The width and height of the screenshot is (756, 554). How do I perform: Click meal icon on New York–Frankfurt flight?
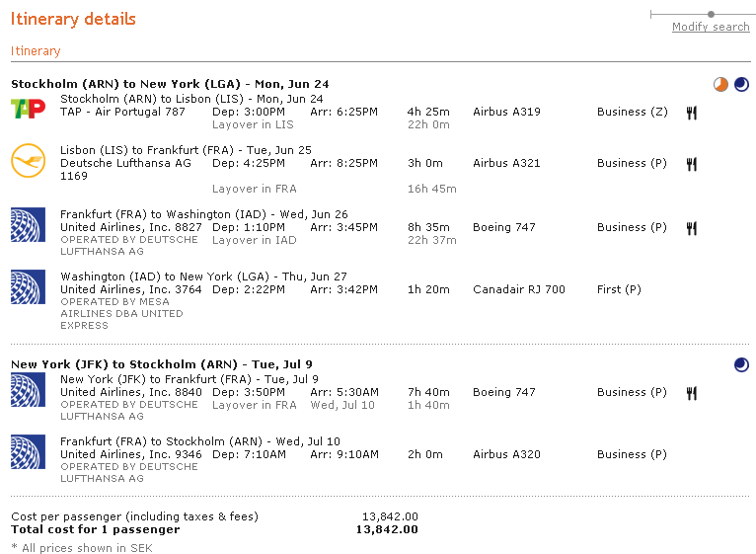click(x=692, y=393)
